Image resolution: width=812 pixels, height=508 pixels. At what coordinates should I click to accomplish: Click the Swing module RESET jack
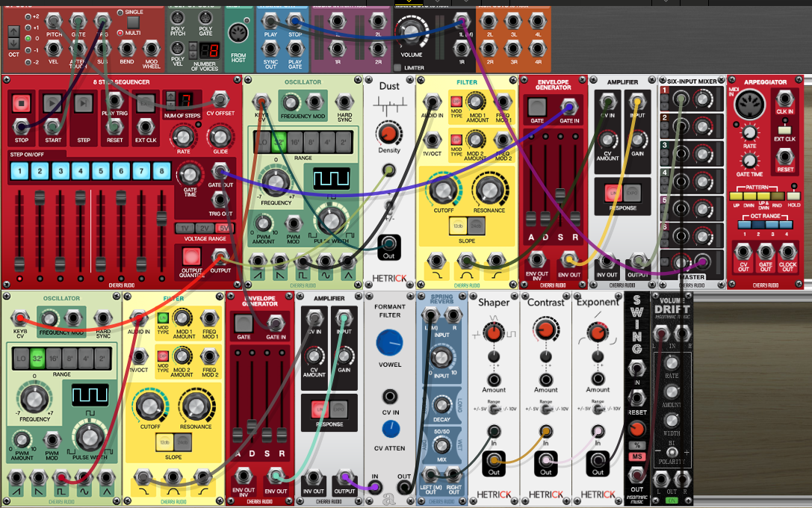pyautogui.click(x=636, y=397)
